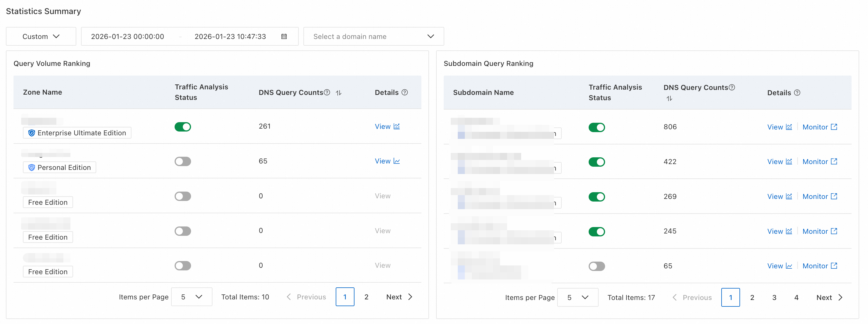Click help icon beside subdomain Details header

pos(797,93)
